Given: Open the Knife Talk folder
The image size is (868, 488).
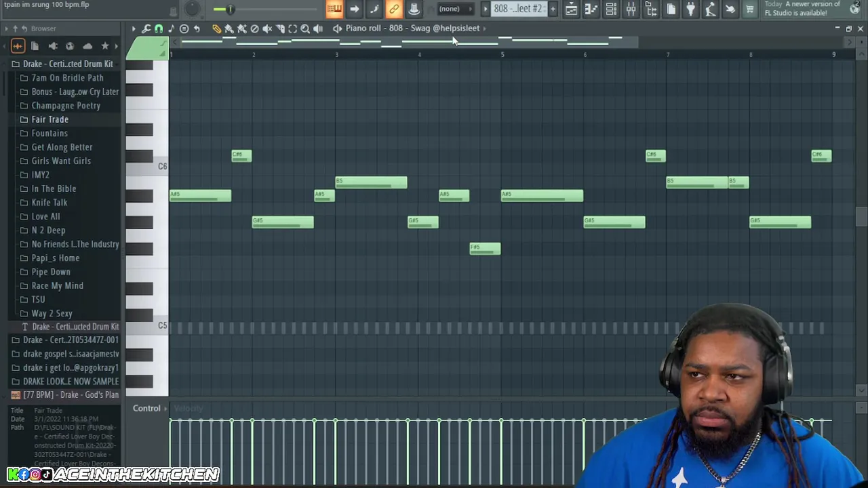Looking at the screenshot, I should (x=50, y=203).
